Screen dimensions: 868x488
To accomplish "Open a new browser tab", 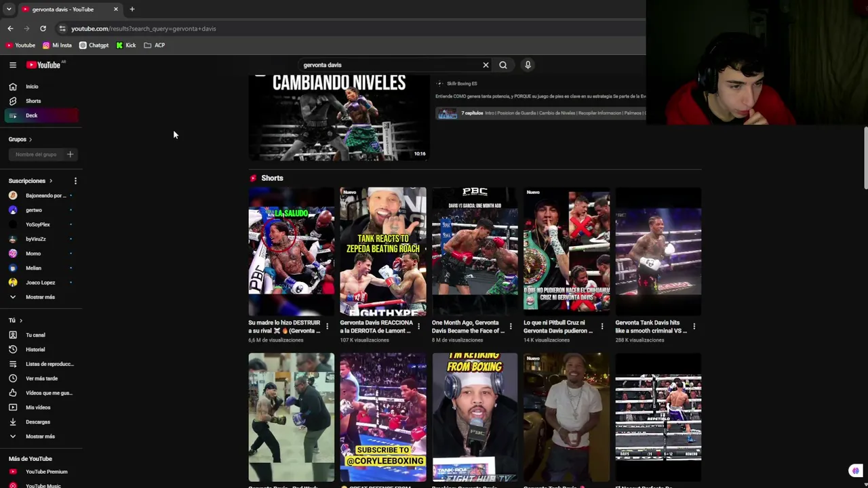I will 132,9.
